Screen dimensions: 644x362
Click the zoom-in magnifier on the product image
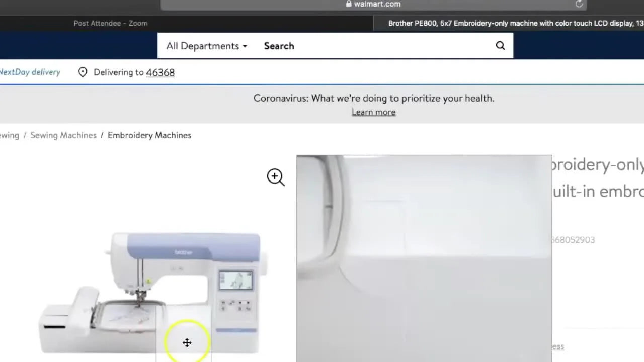[276, 177]
